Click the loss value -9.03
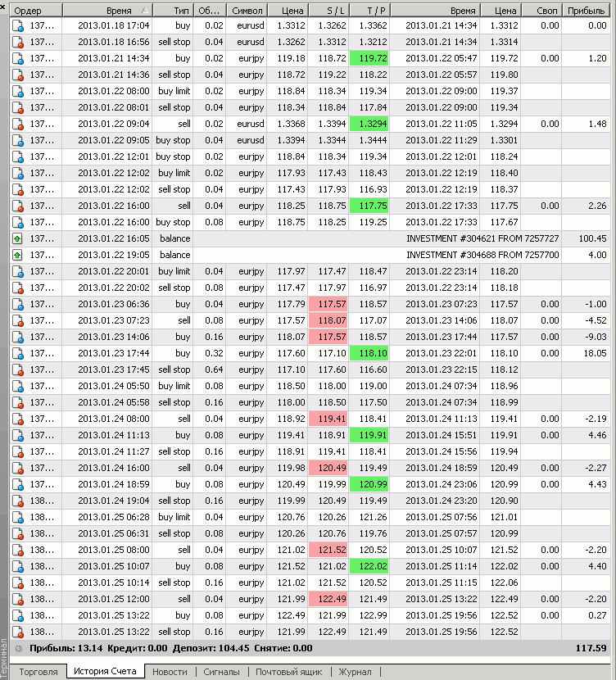This screenshot has height=680, width=616. point(596,338)
